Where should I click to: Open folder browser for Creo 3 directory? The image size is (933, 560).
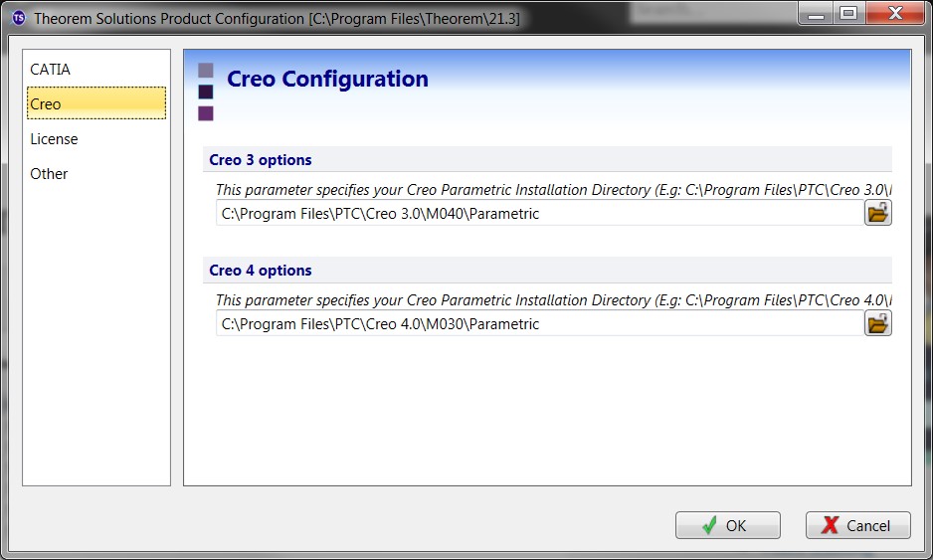pyautogui.click(x=877, y=213)
